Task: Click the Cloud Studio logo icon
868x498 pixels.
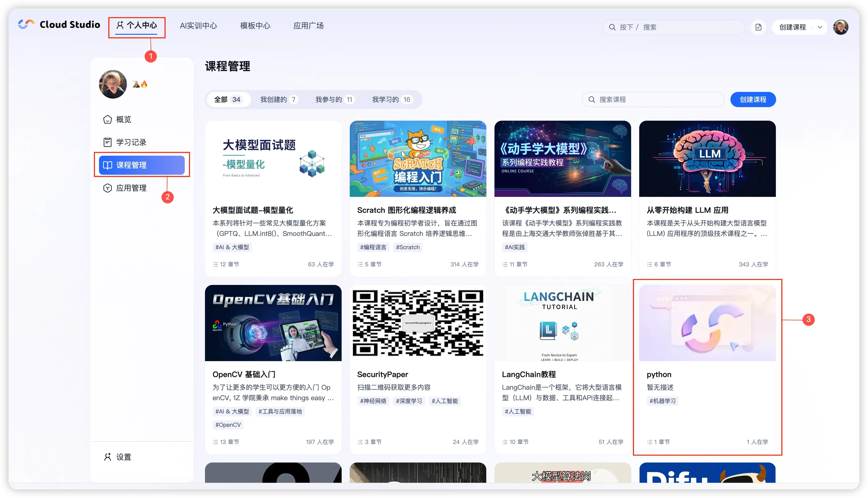Action: [x=26, y=25]
